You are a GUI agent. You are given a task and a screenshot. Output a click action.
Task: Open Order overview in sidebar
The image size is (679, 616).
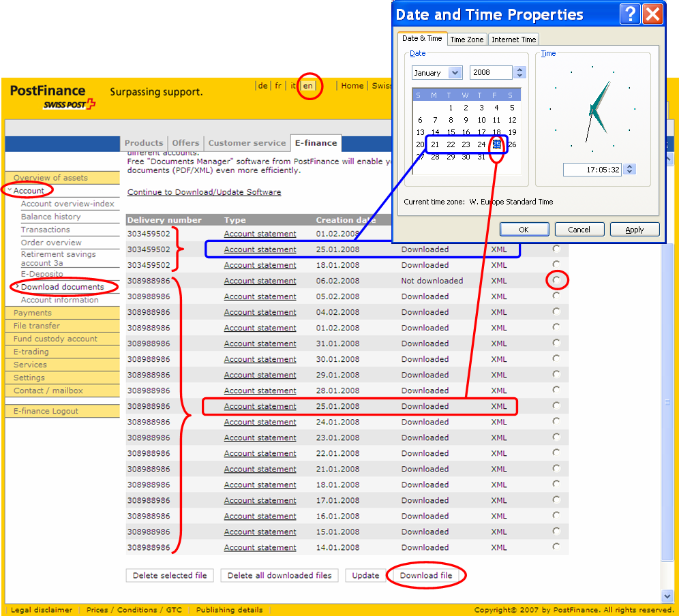51,243
